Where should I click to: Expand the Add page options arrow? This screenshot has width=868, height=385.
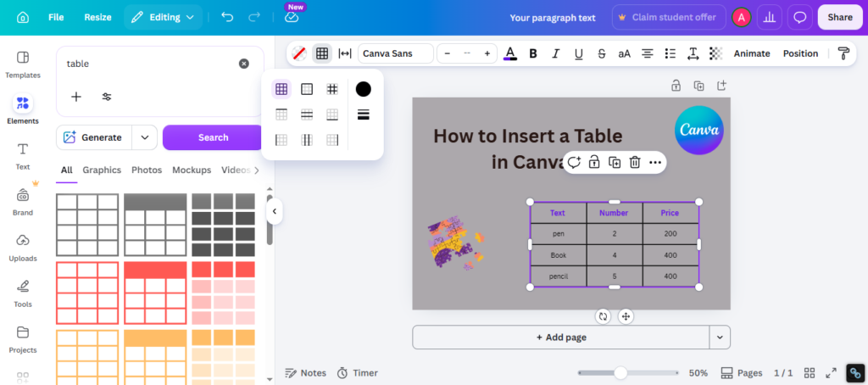coord(720,338)
